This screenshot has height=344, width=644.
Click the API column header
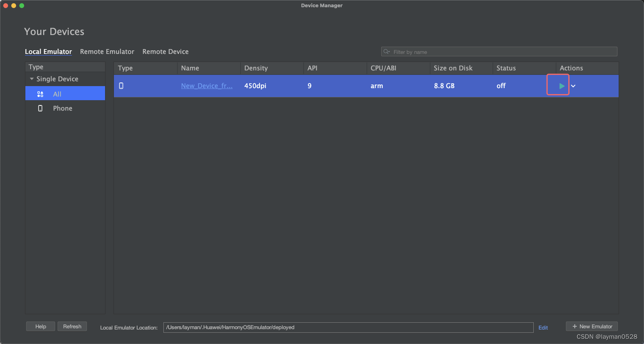tap(335, 68)
